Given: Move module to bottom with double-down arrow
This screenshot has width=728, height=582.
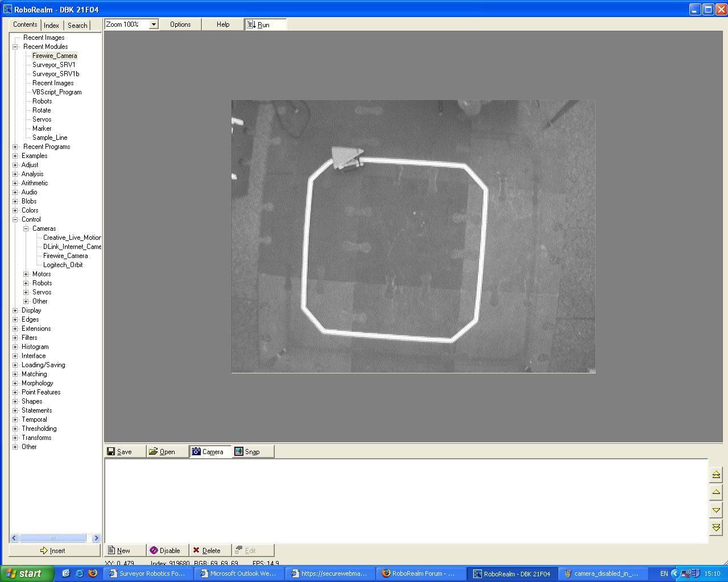Looking at the screenshot, I should [716, 527].
